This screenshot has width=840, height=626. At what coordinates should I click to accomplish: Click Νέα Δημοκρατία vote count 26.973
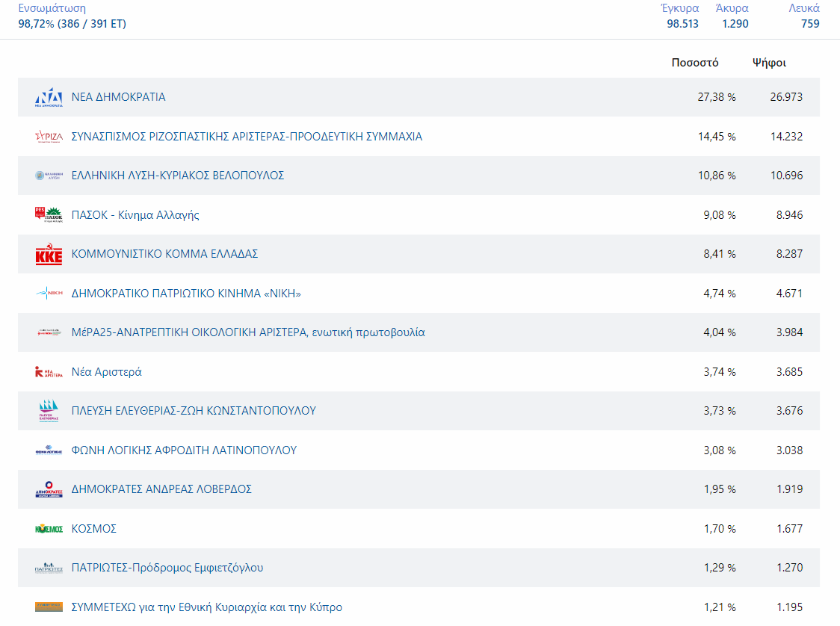pos(786,97)
